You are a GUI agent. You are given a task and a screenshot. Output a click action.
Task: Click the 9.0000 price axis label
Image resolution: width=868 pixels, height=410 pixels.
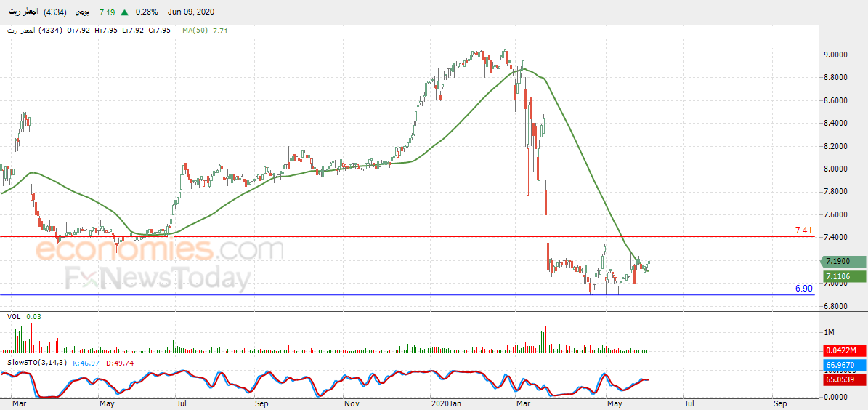pos(835,55)
